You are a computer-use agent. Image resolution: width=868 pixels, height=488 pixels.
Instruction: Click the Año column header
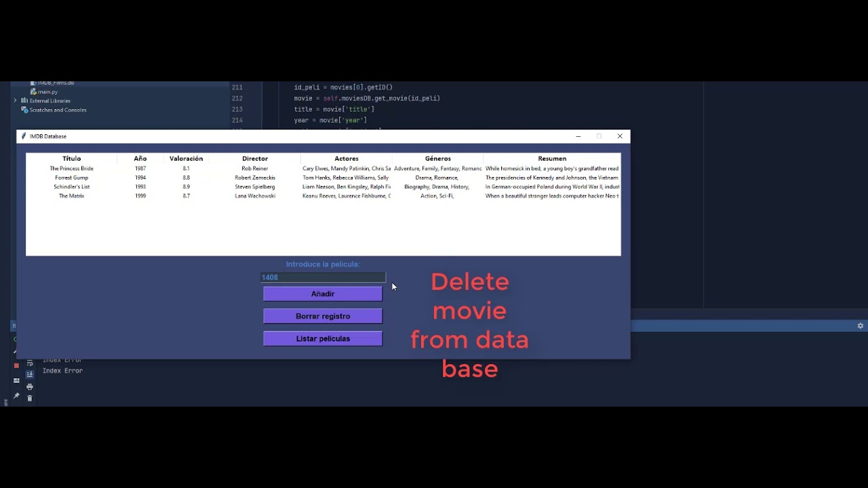[x=140, y=159]
